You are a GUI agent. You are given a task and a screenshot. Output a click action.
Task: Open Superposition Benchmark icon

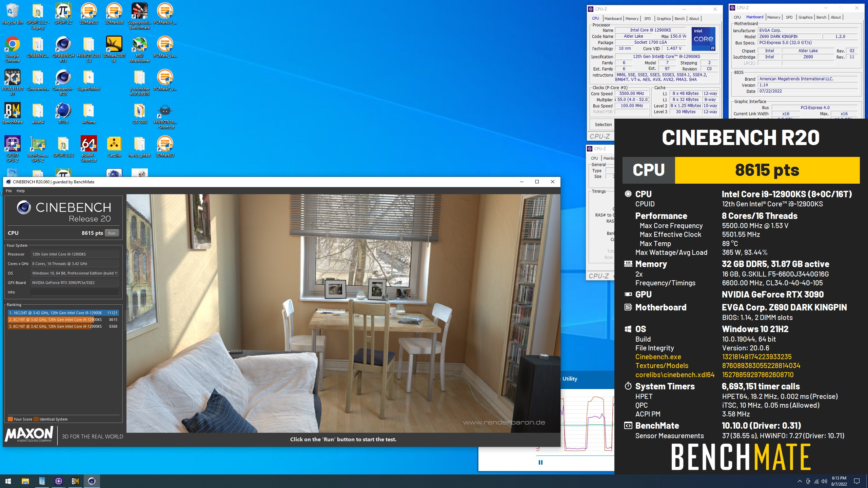point(139,16)
